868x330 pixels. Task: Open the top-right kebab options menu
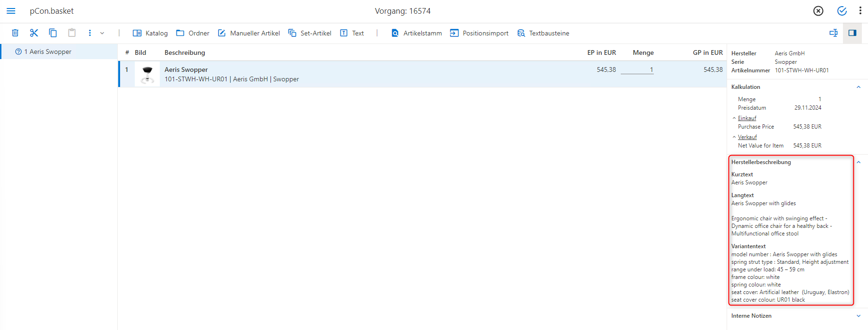[860, 11]
